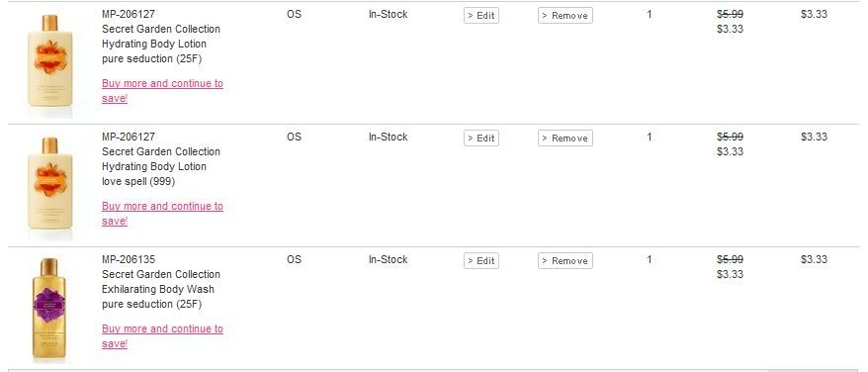Click quantity 1 of love spell lotion

tap(650, 137)
